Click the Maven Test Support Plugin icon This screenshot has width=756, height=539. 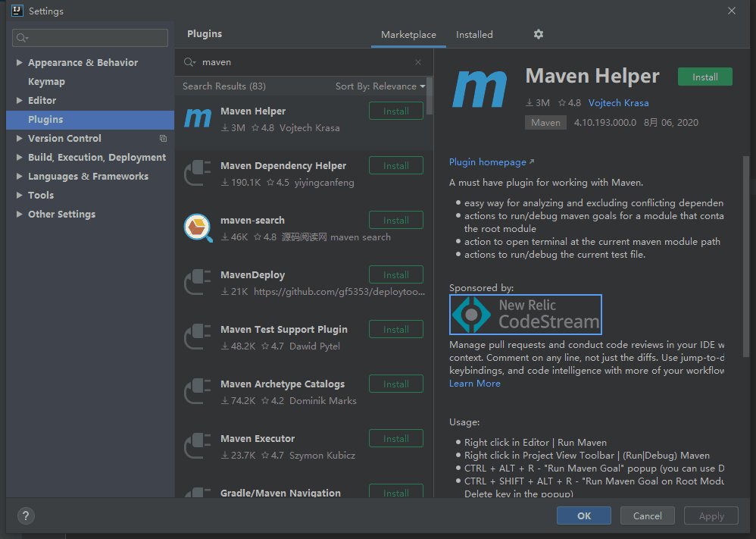[198, 337]
